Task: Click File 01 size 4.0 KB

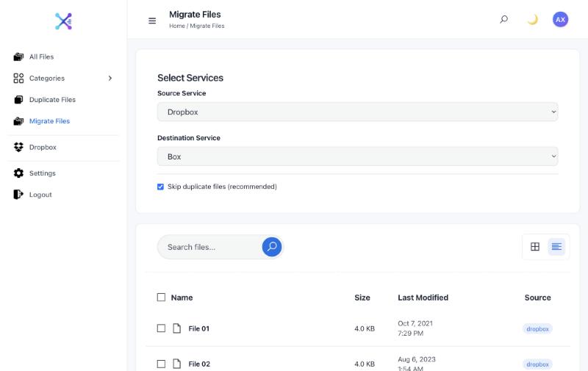Action: pyautogui.click(x=365, y=328)
